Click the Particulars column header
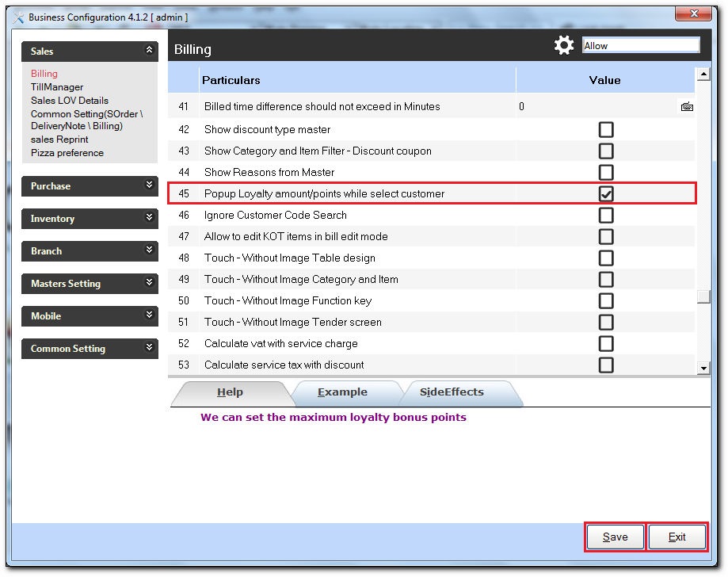Screen dimensions: 728x577 (x=357, y=80)
